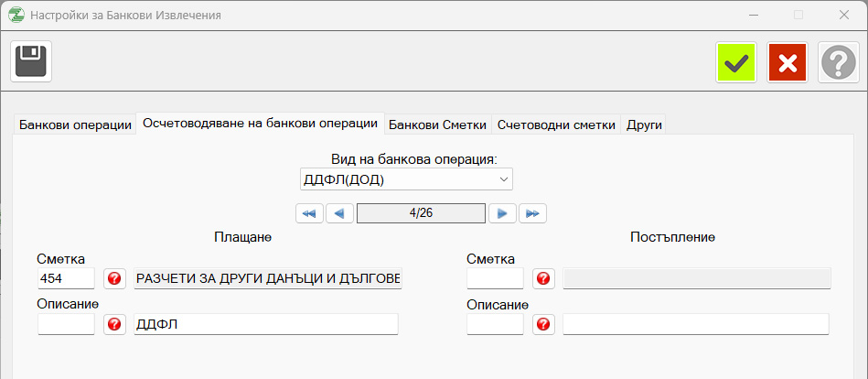Go to previous record arrow
This screenshot has height=379, width=868.
[x=340, y=213]
